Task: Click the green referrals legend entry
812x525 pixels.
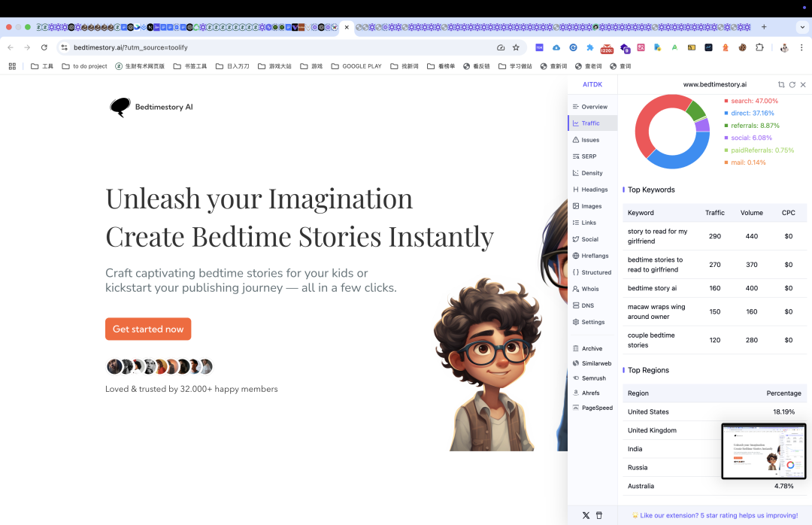Action: pyautogui.click(x=751, y=126)
